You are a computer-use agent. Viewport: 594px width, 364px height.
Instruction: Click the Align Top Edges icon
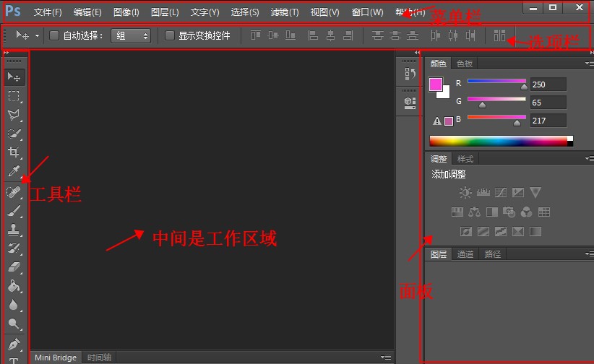point(256,35)
